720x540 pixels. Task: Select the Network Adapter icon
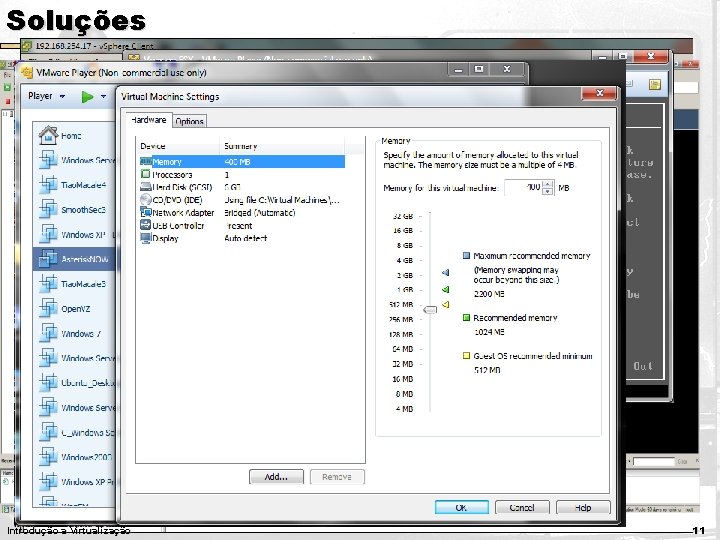(146, 212)
